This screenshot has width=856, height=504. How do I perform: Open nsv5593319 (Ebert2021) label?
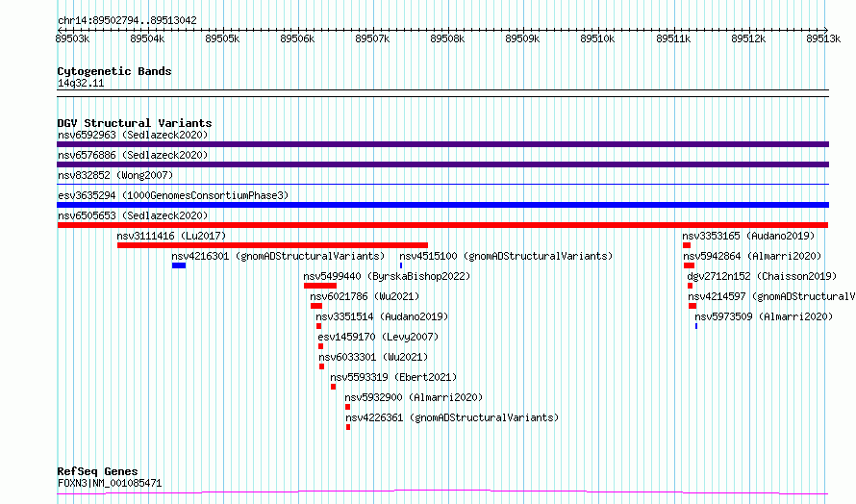click(x=393, y=377)
